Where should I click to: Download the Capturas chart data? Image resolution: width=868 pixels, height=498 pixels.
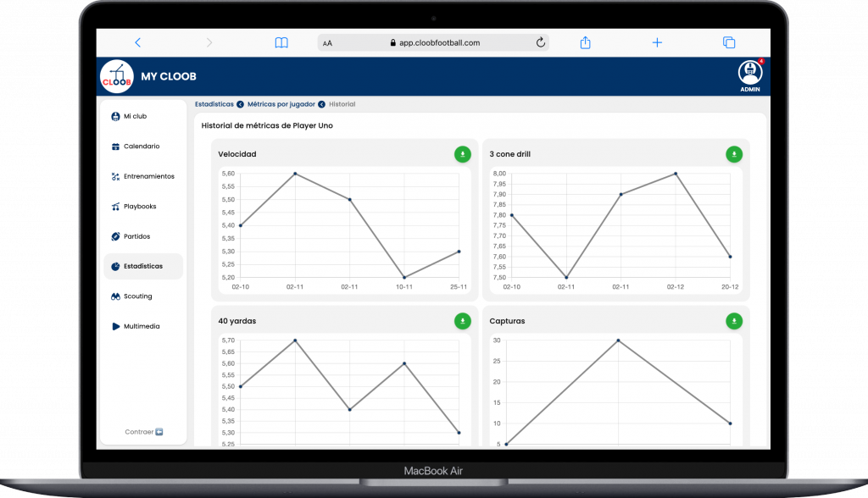pyautogui.click(x=734, y=321)
